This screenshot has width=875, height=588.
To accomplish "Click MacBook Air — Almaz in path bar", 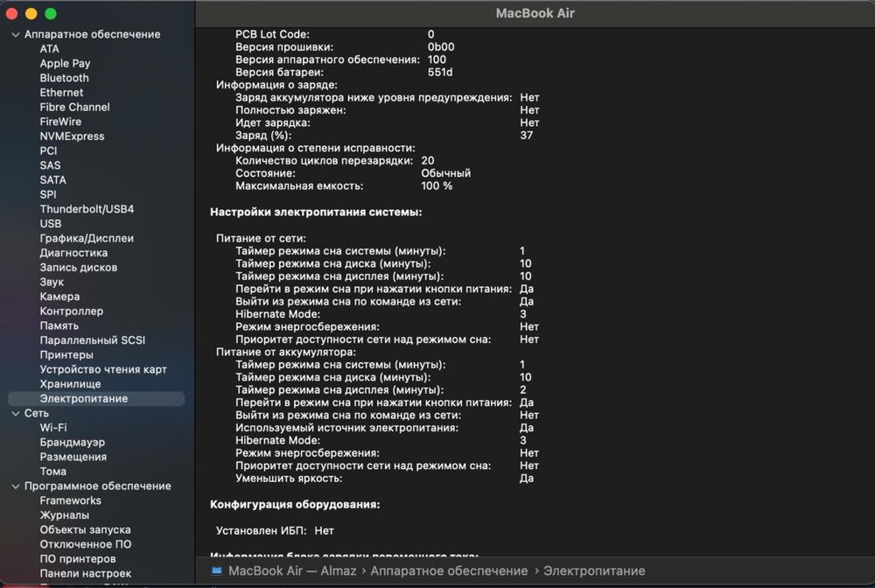I will point(292,570).
